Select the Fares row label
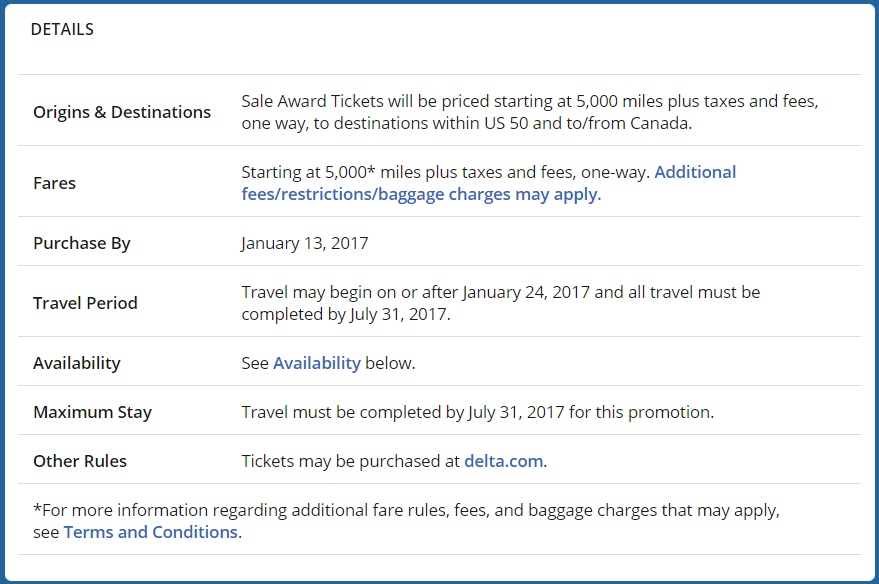 54,183
